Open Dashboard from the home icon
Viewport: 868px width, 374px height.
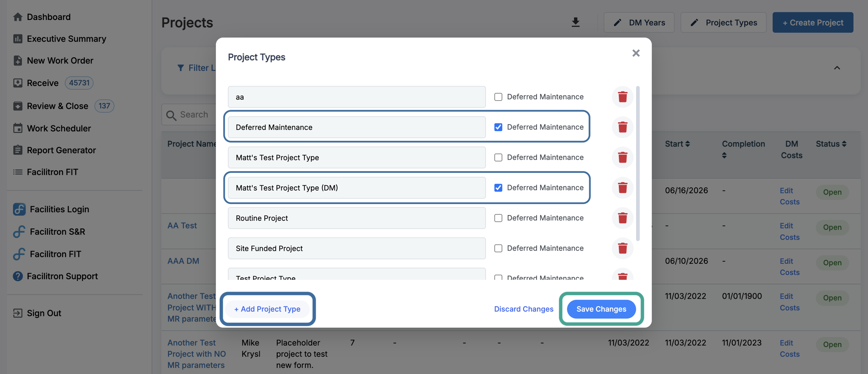[18, 17]
